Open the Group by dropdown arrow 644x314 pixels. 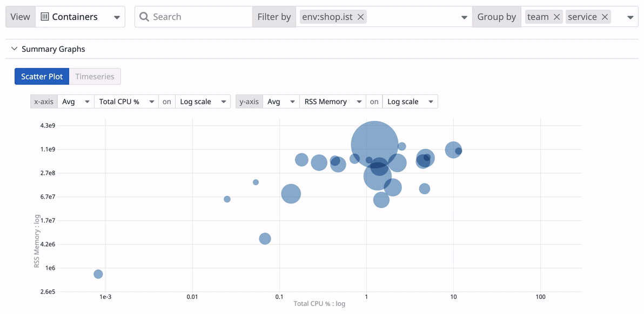tap(630, 17)
